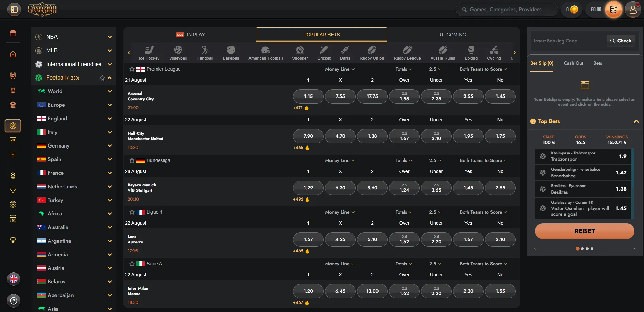Click the sidebar menu toggle icon
The height and width of the screenshot is (312, 644).
point(14,10)
